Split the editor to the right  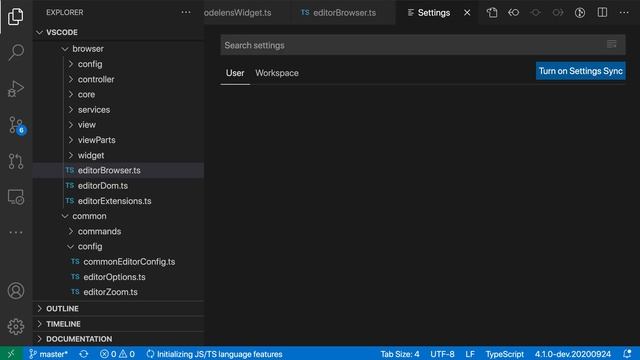602,13
